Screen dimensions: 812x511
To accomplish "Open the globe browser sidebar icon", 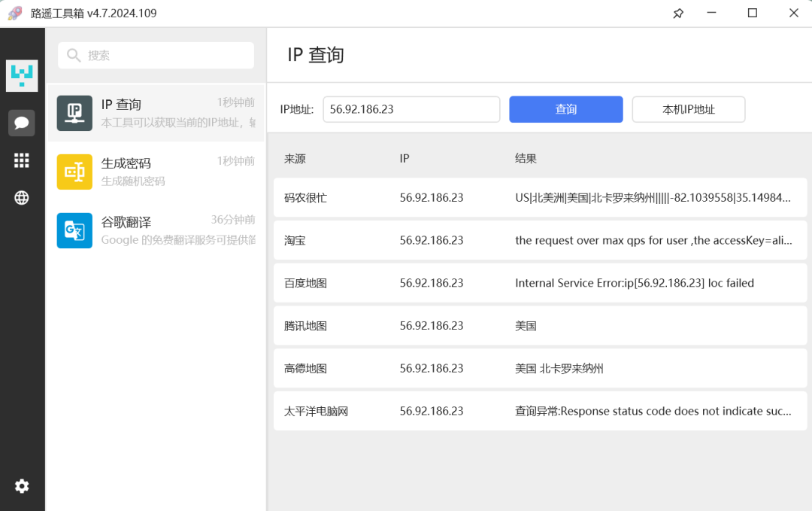I will tap(22, 197).
